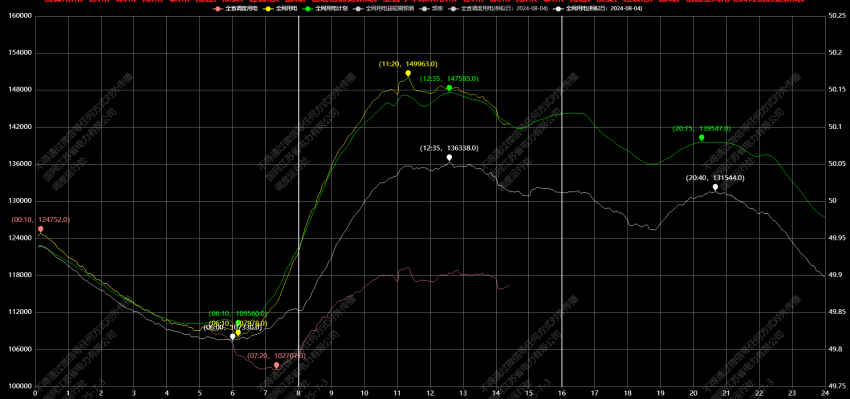Toggle the yellow 全网用电 legend marker
850x399 pixels.
click(x=268, y=9)
